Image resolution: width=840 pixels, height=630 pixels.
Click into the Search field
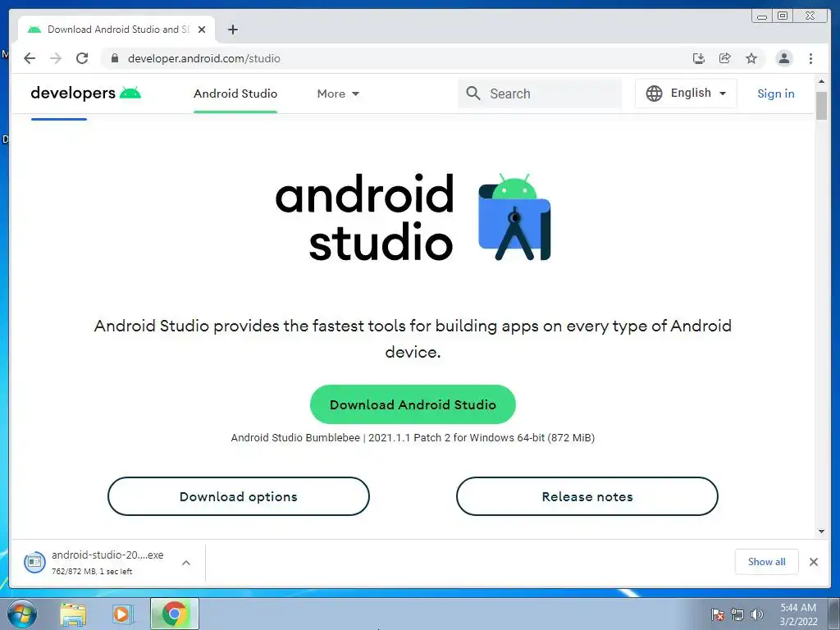point(540,94)
